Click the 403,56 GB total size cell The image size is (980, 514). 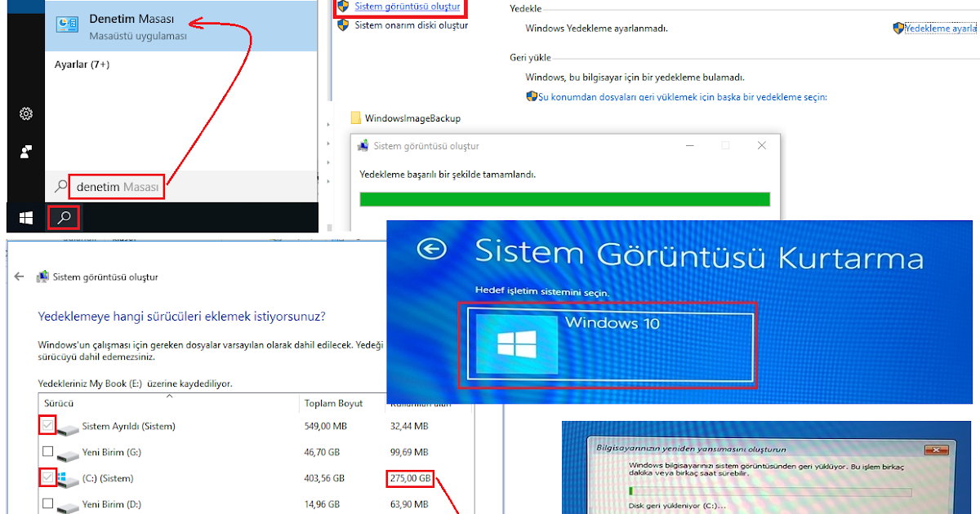pos(325,479)
